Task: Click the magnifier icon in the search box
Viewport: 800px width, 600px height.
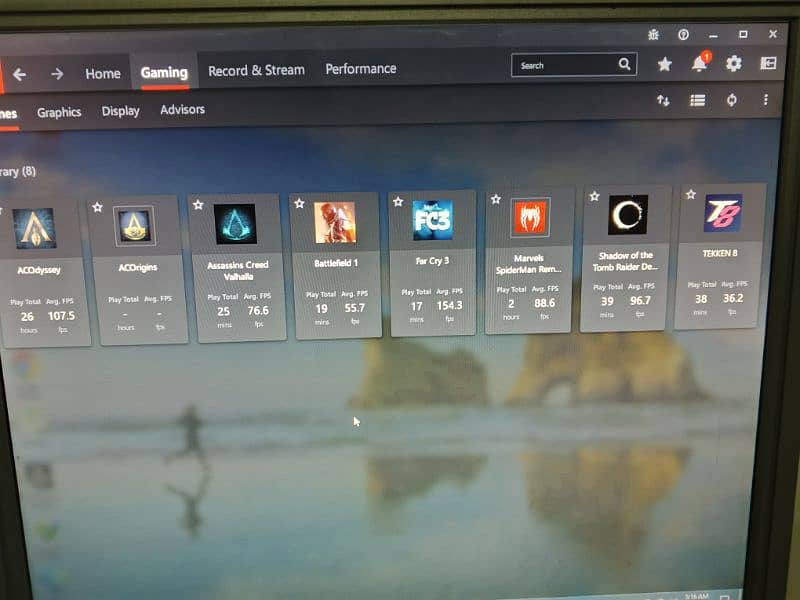Action: click(624, 64)
